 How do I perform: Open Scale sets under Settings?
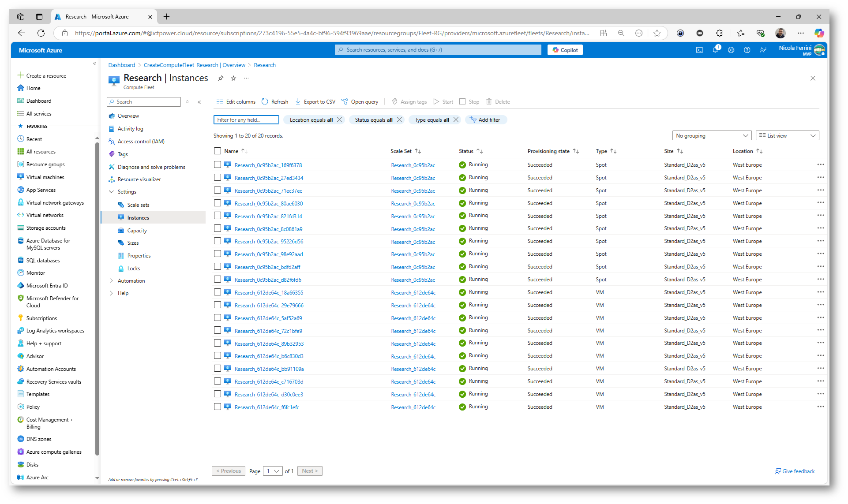pyautogui.click(x=138, y=205)
